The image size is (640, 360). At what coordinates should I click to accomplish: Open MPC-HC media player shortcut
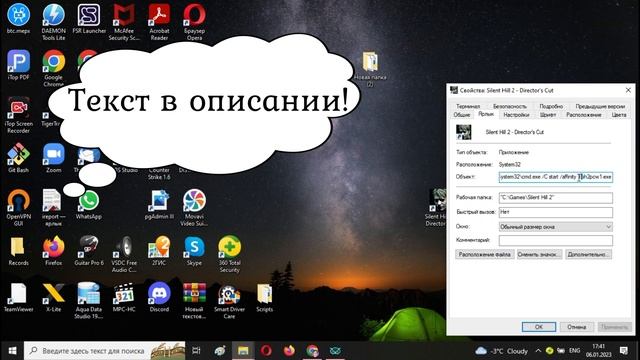coord(124,297)
